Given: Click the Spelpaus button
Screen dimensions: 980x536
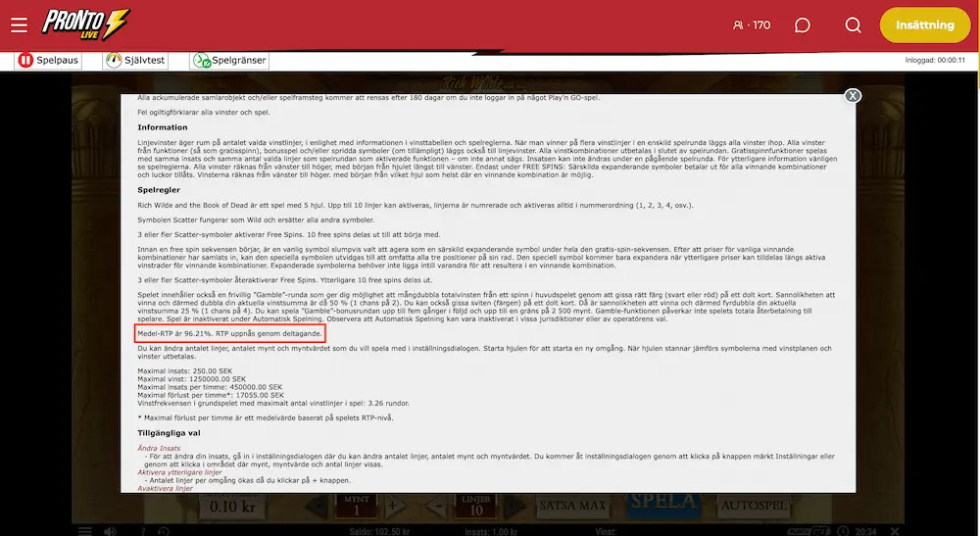Looking at the screenshot, I should coord(49,60).
